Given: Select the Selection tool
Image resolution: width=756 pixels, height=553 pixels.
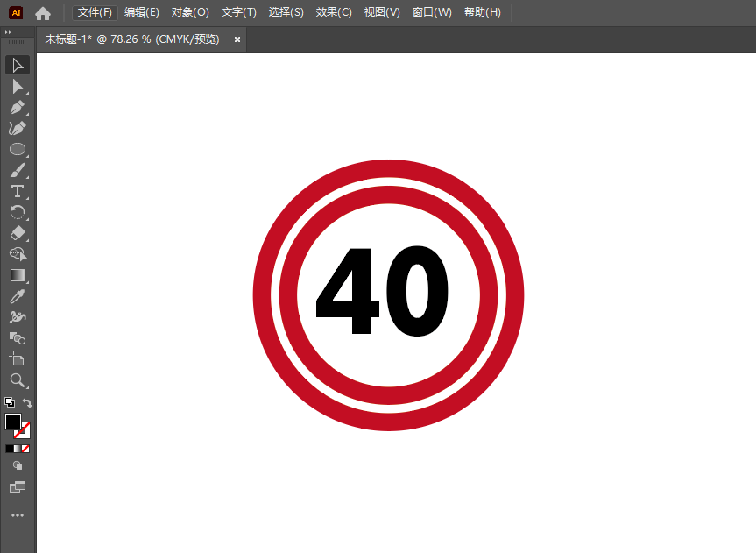Looking at the screenshot, I should (x=18, y=65).
